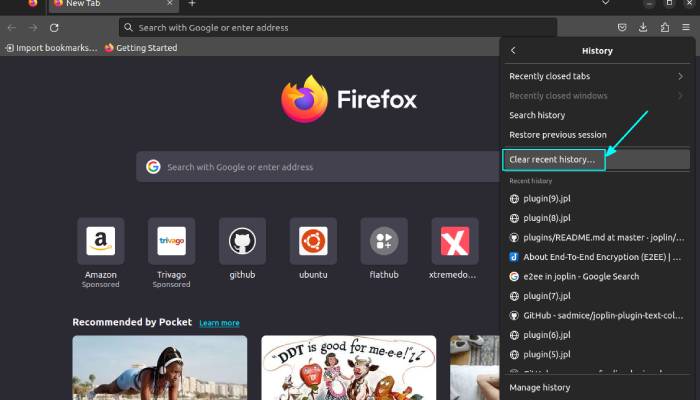Focus the page's Google search field
This screenshot has width=700, height=400.
point(317,167)
